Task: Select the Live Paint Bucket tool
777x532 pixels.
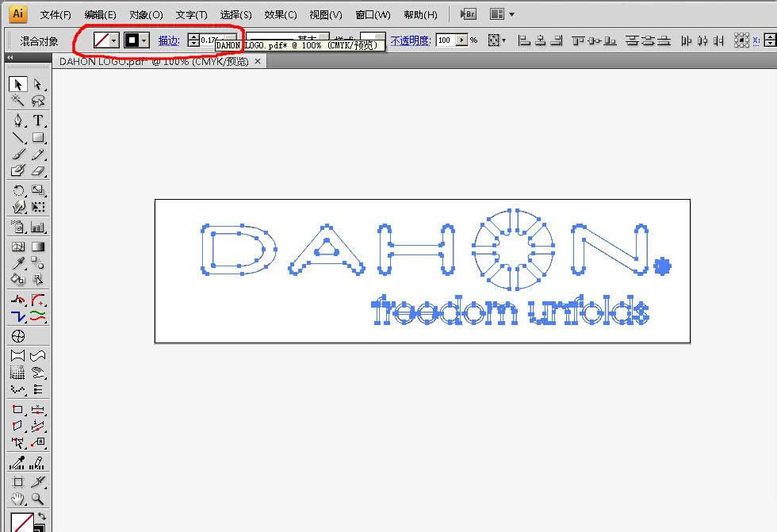Action: [x=17, y=279]
